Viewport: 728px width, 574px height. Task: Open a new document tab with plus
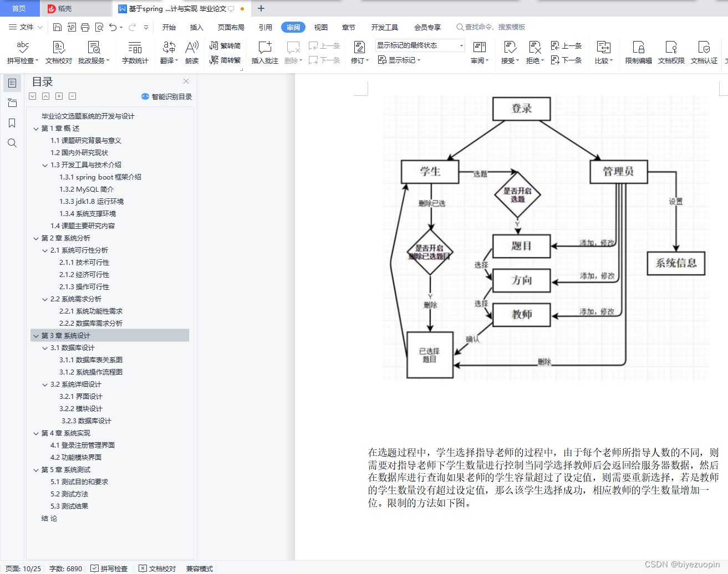click(x=261, y=8)
